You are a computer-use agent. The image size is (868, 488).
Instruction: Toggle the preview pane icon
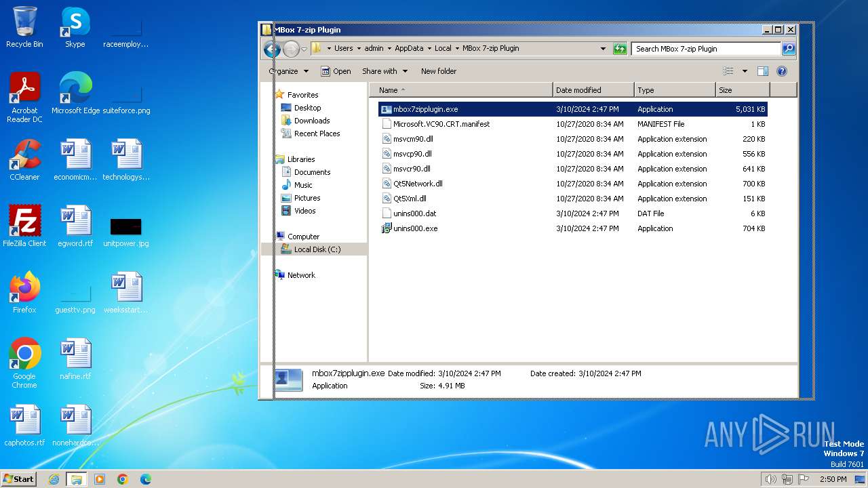point(763,71)
